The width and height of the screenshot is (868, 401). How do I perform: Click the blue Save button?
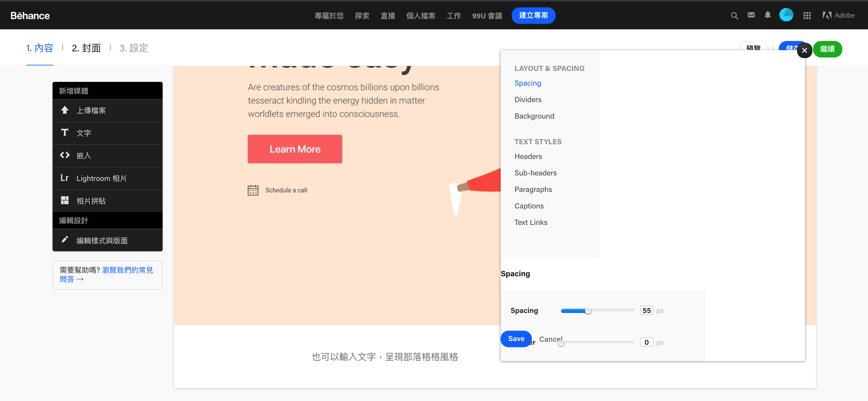(x=516, y=339)
